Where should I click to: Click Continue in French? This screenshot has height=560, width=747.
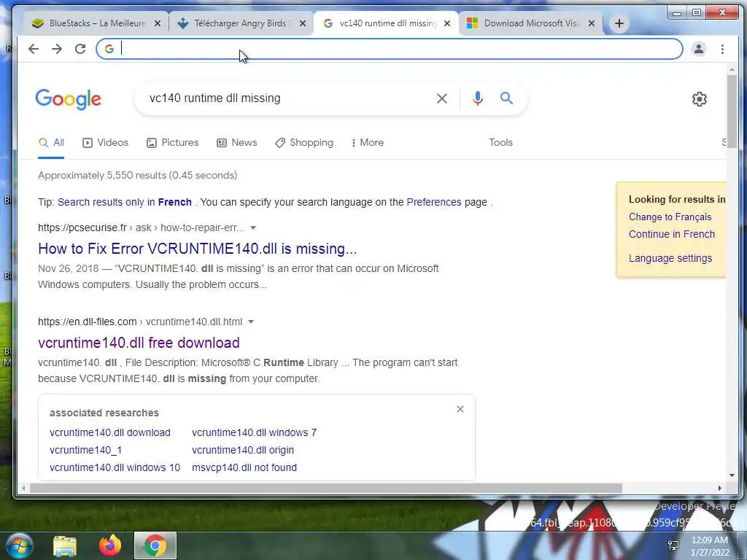(x=672, y=234)
